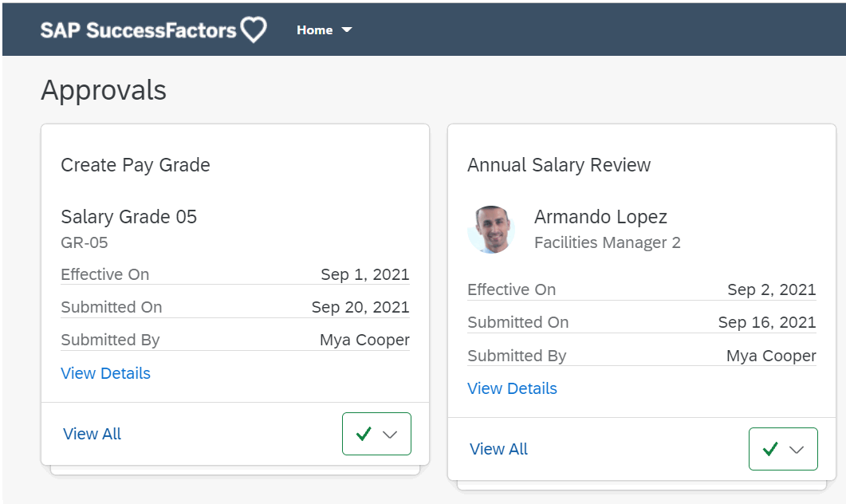Click View All on the Annual Salary Review card
Screen dimensions: 846x504
point(498,448)
